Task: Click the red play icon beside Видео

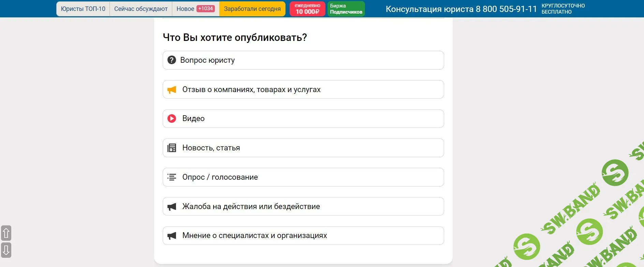Action: click(172, 119)
